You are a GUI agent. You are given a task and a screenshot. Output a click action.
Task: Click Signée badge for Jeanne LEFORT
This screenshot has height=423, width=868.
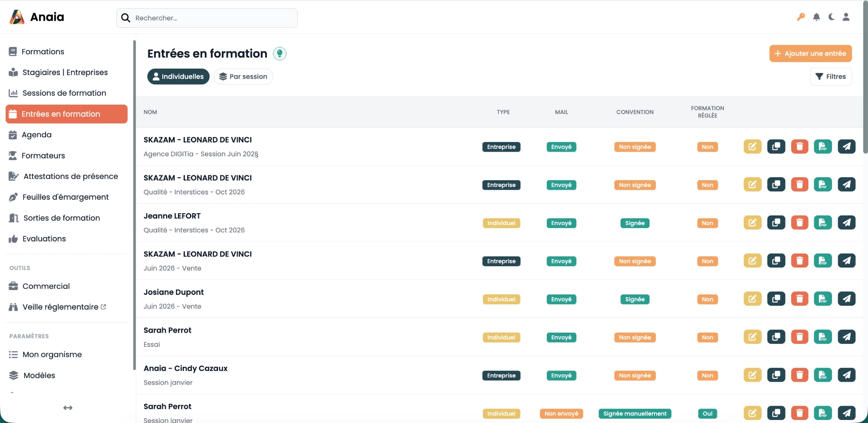pos(635,223)
